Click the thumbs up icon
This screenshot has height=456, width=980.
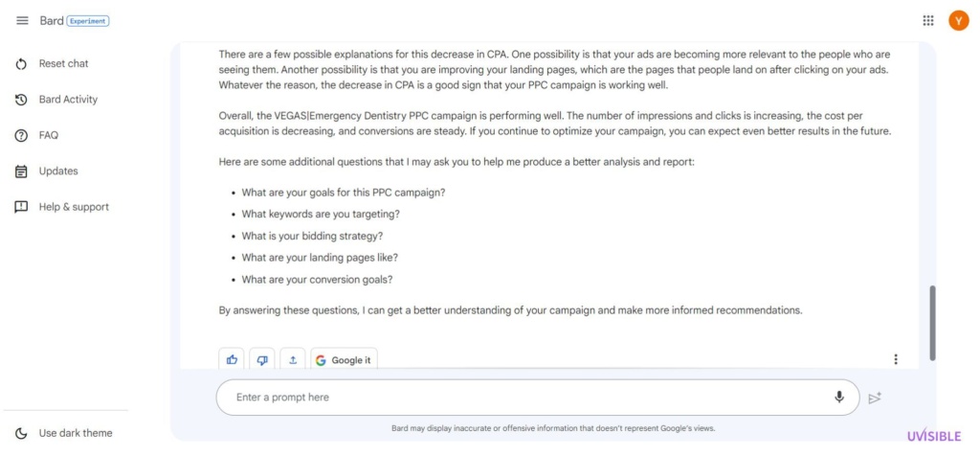point(232,359)
